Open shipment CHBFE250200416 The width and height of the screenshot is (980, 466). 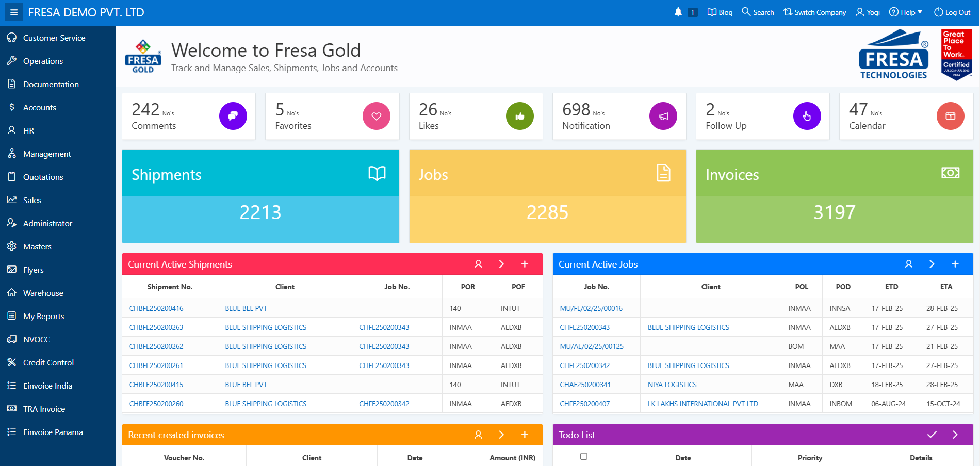[156, 308]
